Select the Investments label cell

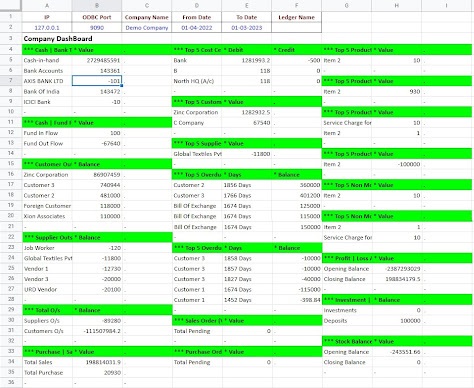click(x=347, y=310)
